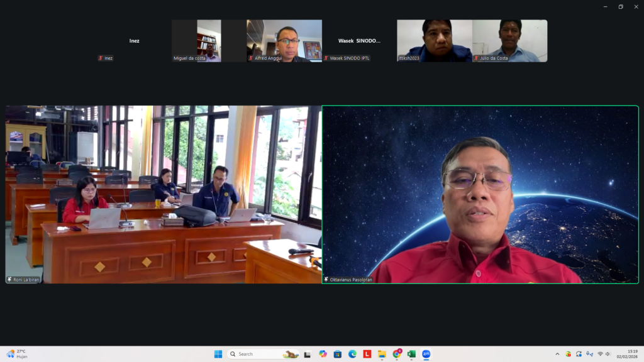Viewport: 644px width, 362px height.
Task: Click the Zoom icon in the taskbar
Action: click(426, 354)
